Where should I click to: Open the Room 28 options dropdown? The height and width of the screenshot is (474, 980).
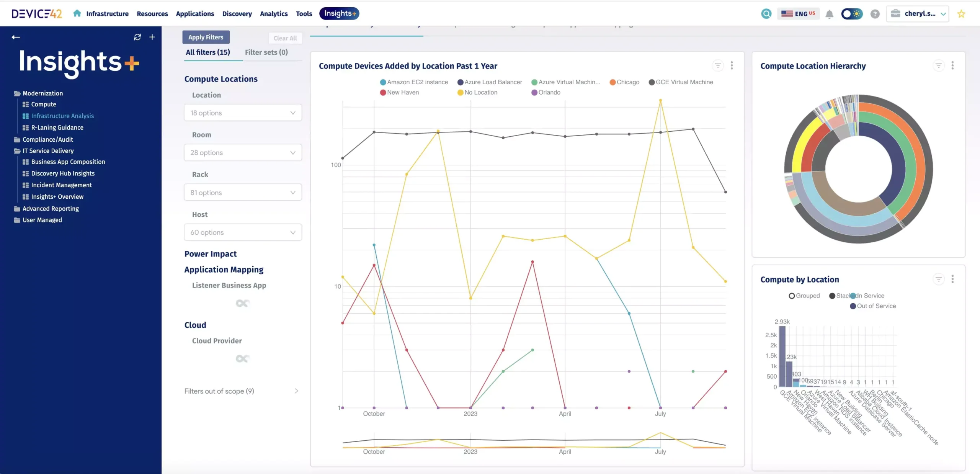tap(243, 152)
